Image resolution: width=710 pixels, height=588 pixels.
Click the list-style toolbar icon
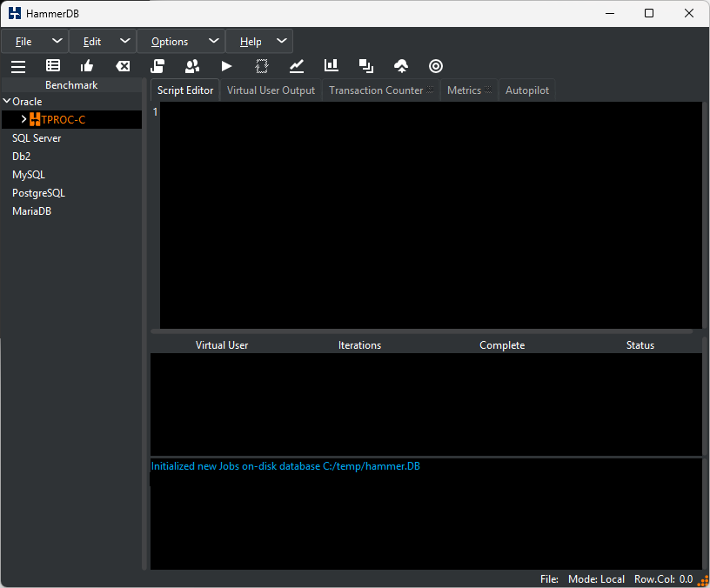click(53, 66)
